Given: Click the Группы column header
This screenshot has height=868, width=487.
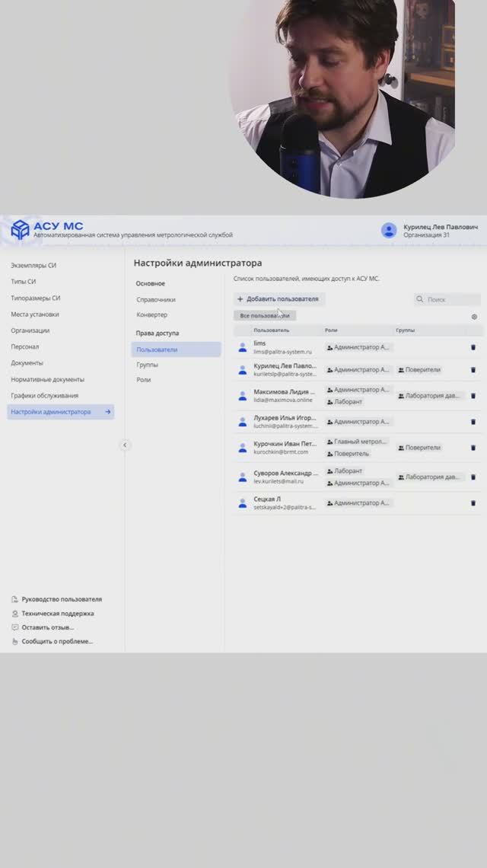Looking at the screenshot, I should coord(405,330).
